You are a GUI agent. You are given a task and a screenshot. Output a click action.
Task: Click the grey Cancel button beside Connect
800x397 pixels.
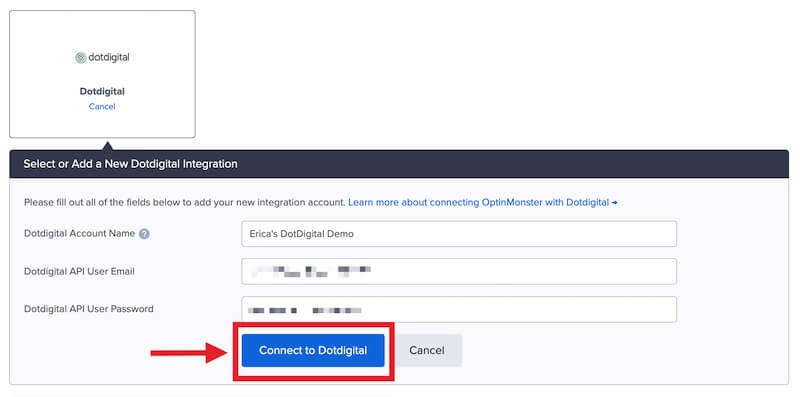[x=427, y=351]
